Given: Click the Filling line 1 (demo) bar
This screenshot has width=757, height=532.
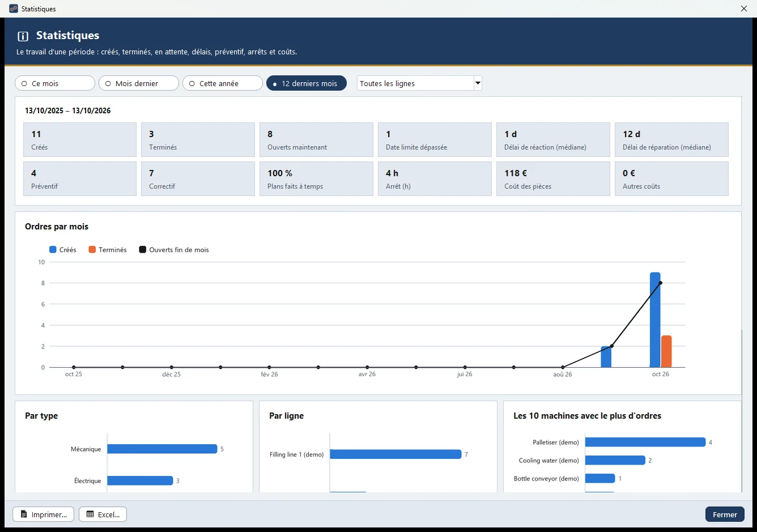Looking at the screenshot, I should [x=395, y=454].
